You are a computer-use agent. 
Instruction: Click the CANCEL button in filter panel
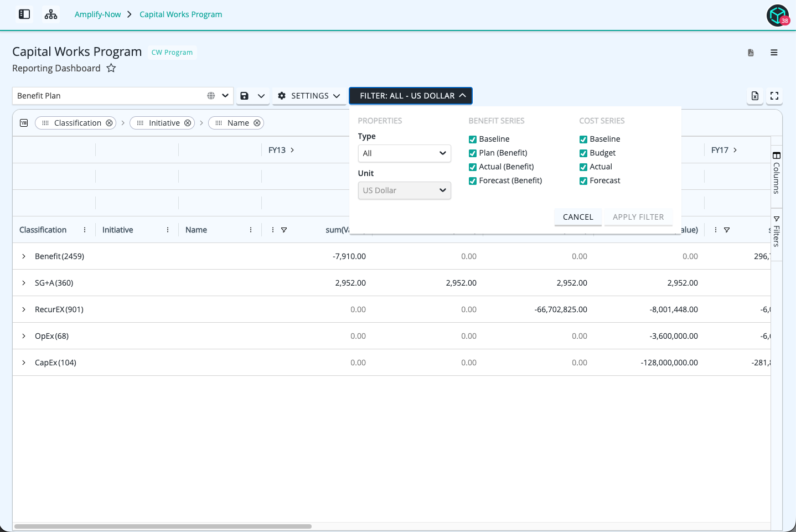click(x=578, y=217)
